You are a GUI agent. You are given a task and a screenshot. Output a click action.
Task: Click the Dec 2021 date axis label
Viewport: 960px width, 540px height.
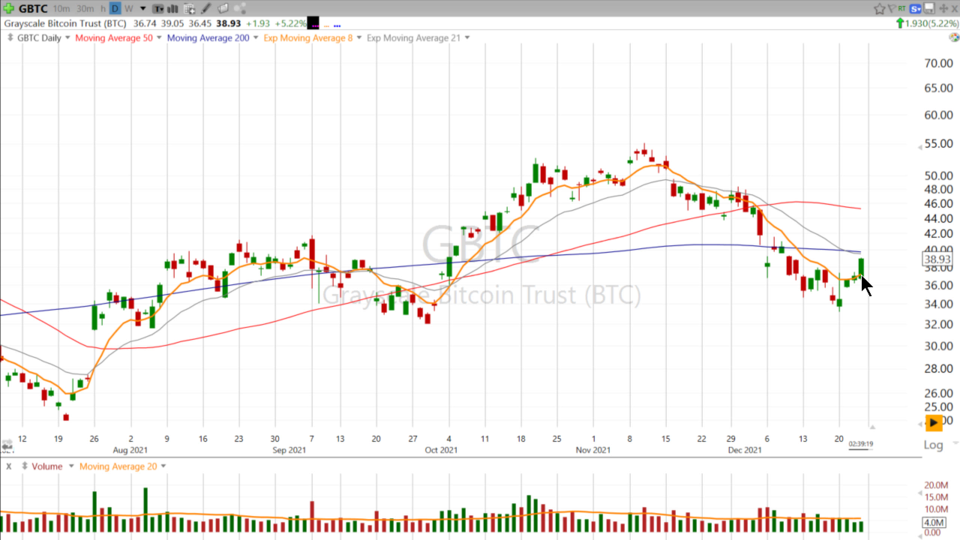click(x=744, y=450)
